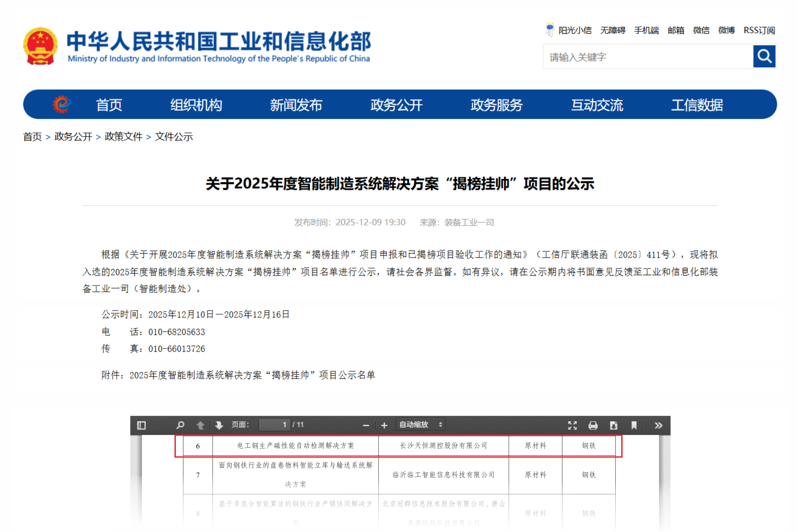Image resolution: width=798 pixels, height=532 pixels.
Task: Toggle the PDF sidebar panel
Action: (x=140, y=425)
